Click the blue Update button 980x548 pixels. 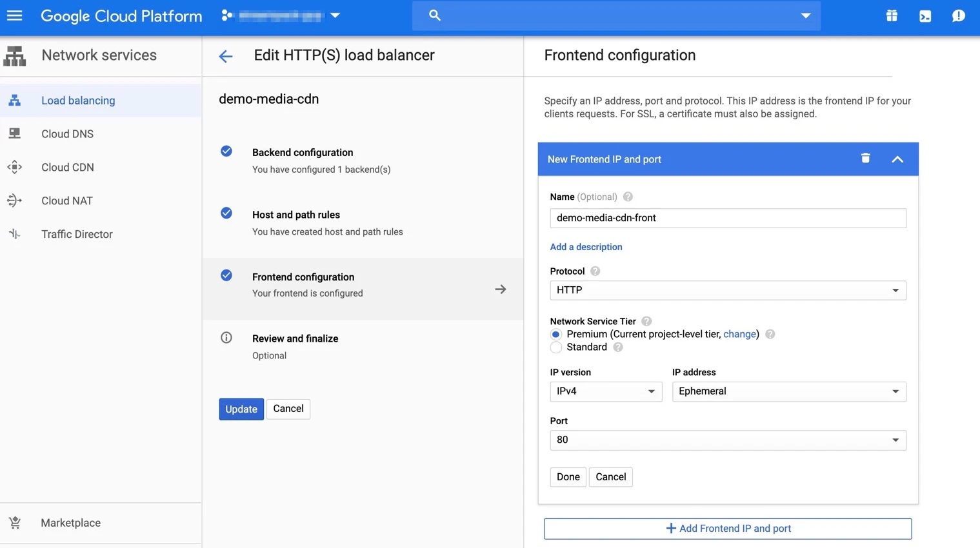(x=241, y=409)
